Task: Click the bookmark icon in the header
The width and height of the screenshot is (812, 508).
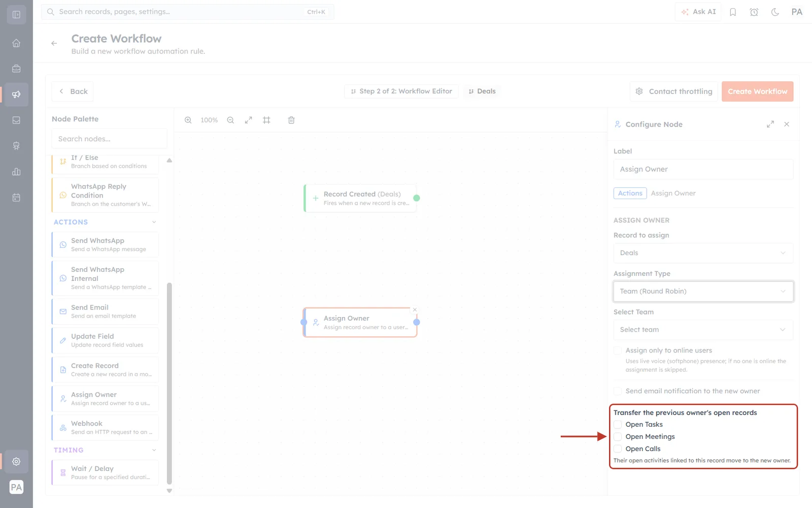Action: (x=733, y=12)
